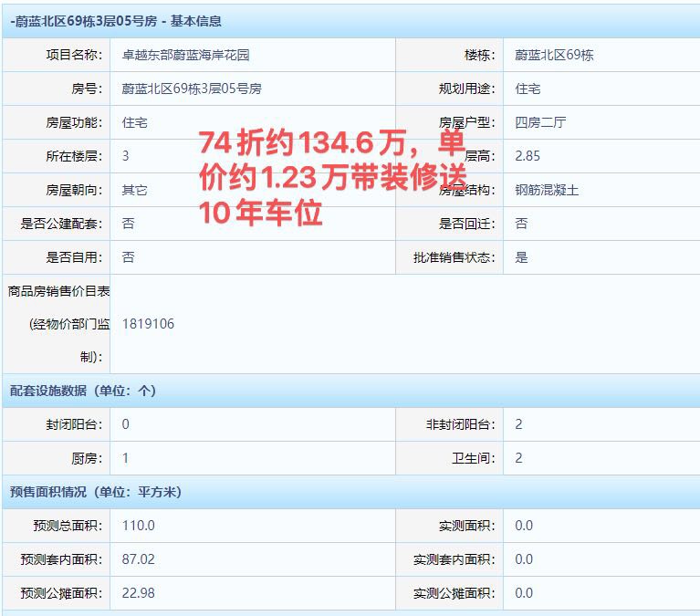Click the 房屋户型 value 四房二厅
Screen dimensions: 700x616
[540, 122]
